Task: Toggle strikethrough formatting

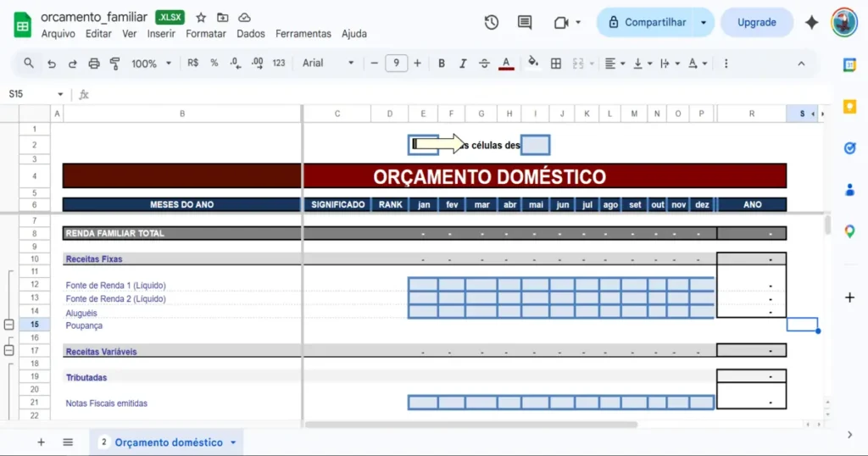Action: 484,64
